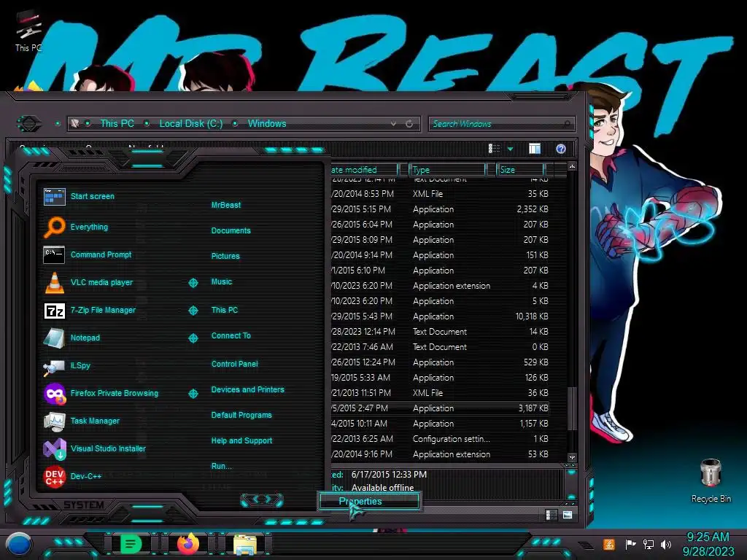This screenshot has height=560, width=747.
Task: Click the Explorer back navigation hexagon
Action: point(29,124)
